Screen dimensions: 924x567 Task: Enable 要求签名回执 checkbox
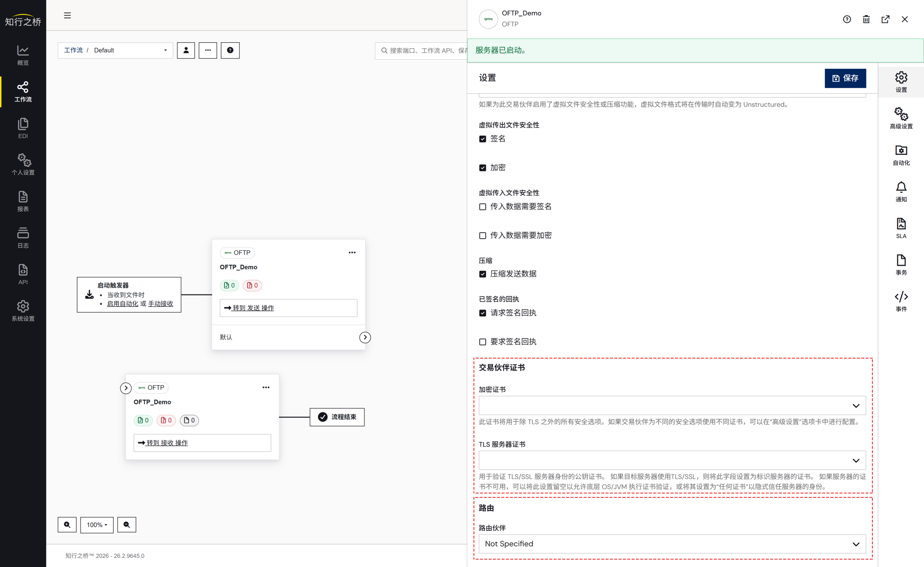483,342
